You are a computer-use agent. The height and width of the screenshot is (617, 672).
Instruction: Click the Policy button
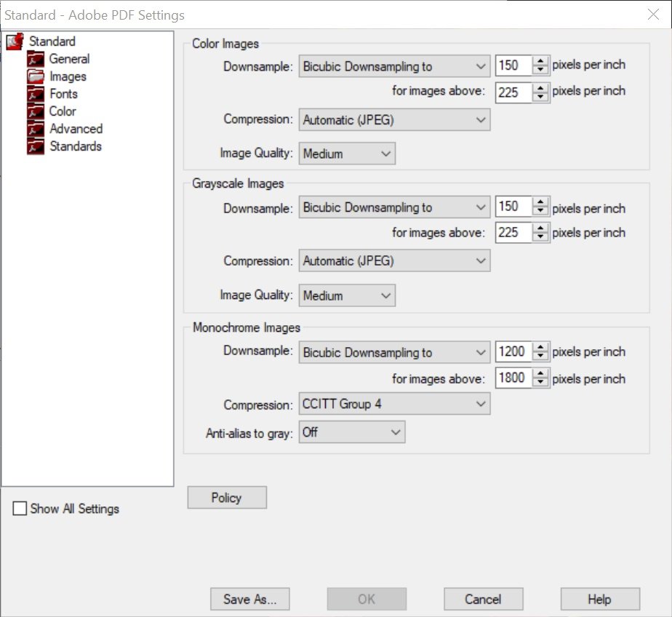pyautogui.click(x=227, y=498)
